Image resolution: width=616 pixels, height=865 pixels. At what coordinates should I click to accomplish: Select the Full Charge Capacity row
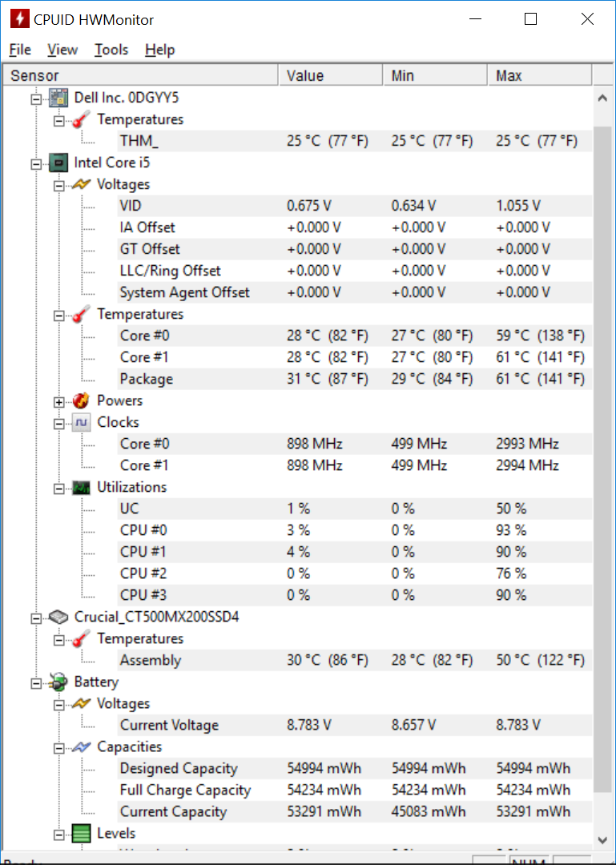point(353,790)
